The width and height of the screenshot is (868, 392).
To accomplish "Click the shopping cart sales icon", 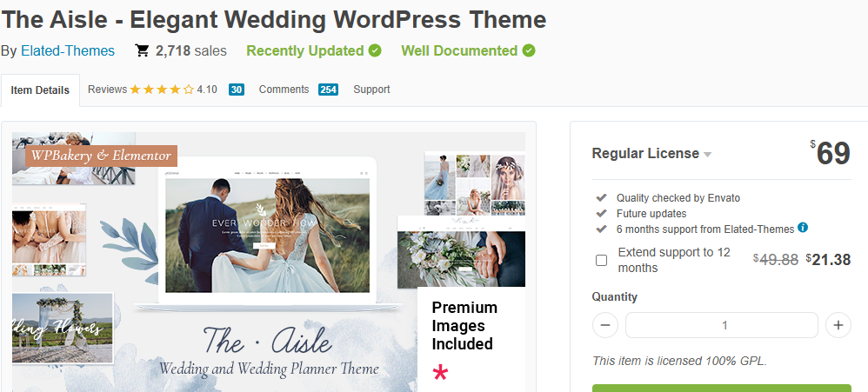I will click(x=143, y=51).
